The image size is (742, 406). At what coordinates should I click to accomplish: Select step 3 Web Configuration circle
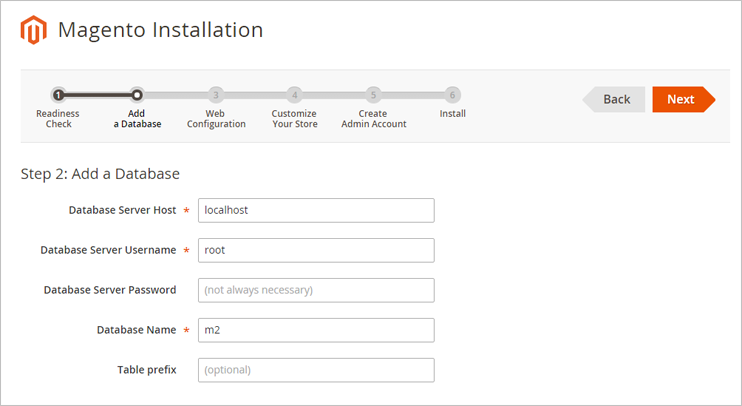coord(216,95)
